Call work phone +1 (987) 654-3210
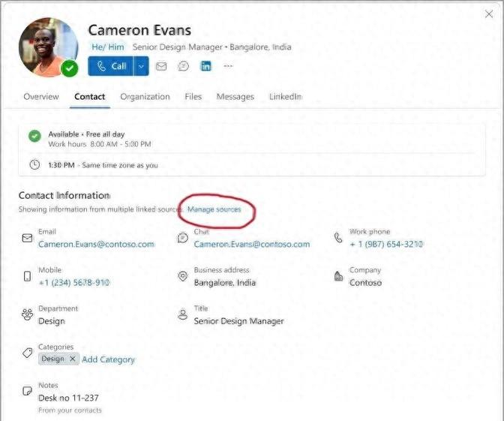504x421 pixels. point(386,244)
